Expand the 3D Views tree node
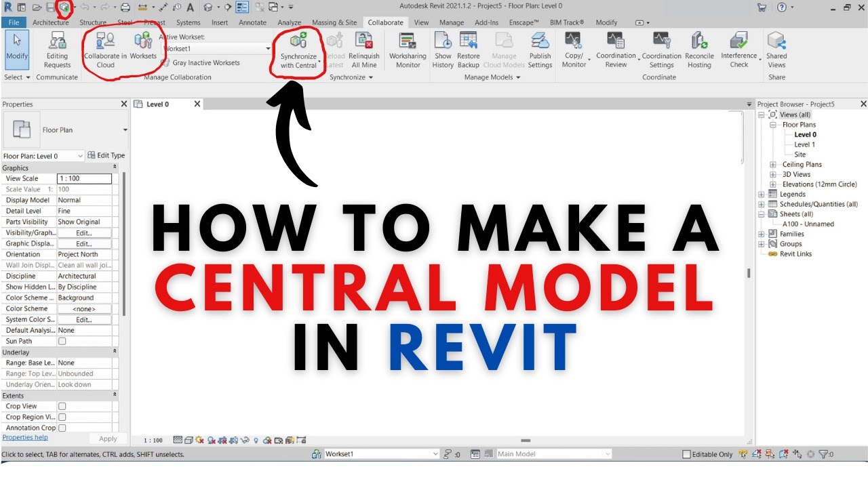 tap(773, 174)
